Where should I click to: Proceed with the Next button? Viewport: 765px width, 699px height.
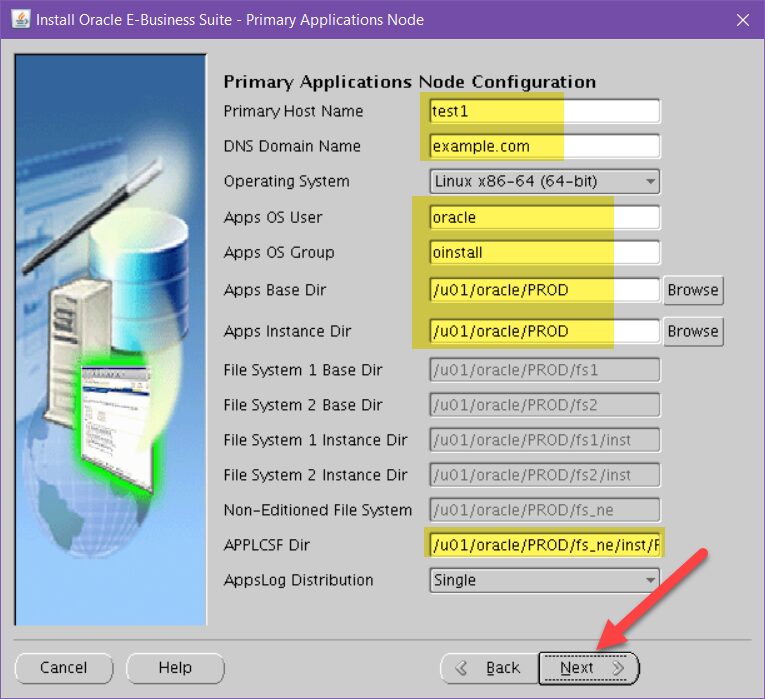click(589, 668)
